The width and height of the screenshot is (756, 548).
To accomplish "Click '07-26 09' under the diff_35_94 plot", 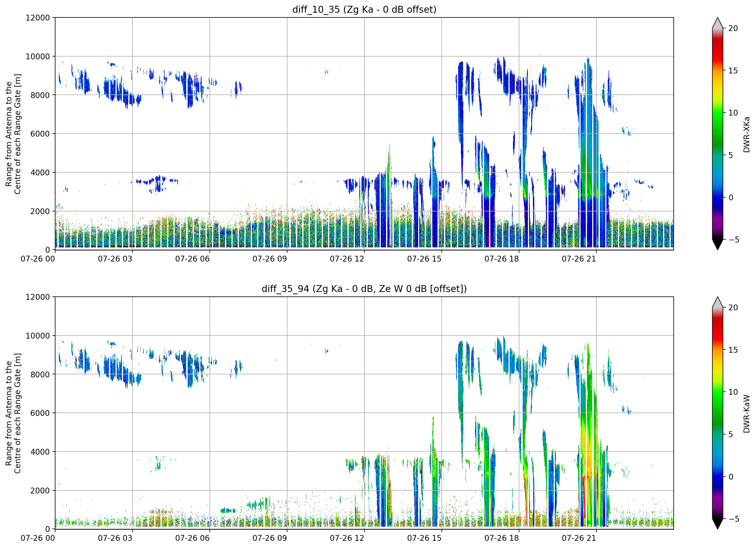I will (x=270, y=538).
